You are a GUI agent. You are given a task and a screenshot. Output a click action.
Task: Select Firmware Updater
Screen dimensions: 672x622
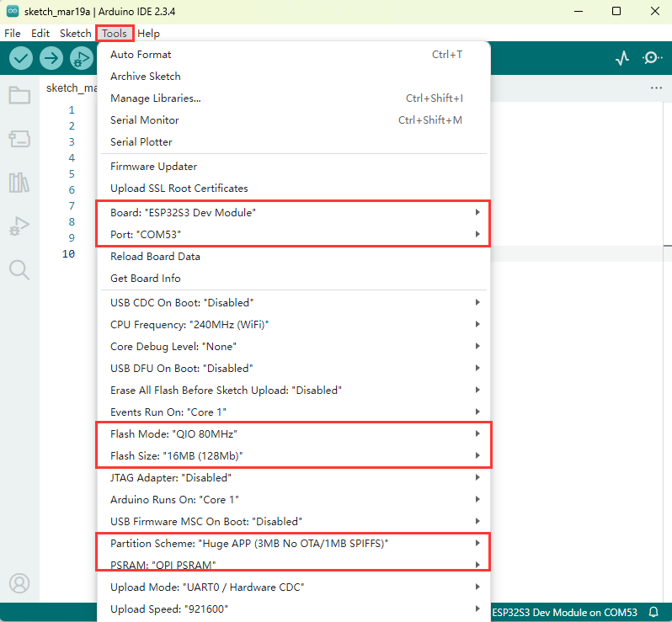[x=294, y=166]
